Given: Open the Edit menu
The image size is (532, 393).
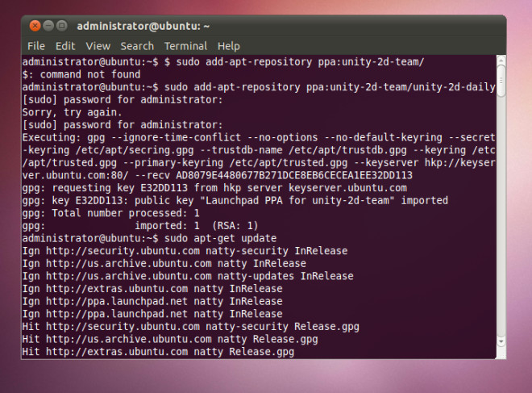Looking at the screenshot, I should point(65,46).
